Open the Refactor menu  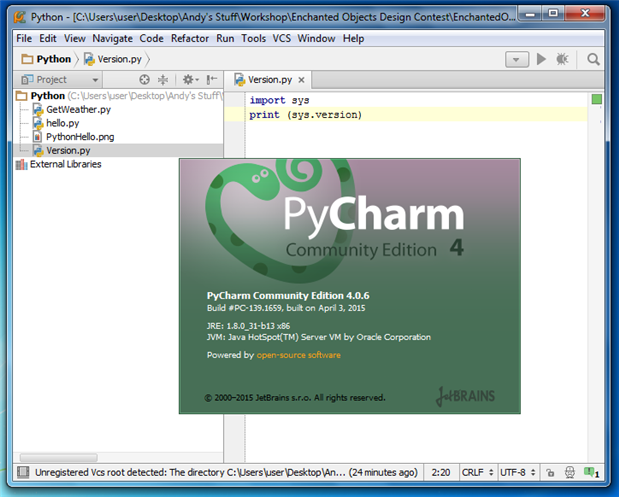[x=190, y=38]
